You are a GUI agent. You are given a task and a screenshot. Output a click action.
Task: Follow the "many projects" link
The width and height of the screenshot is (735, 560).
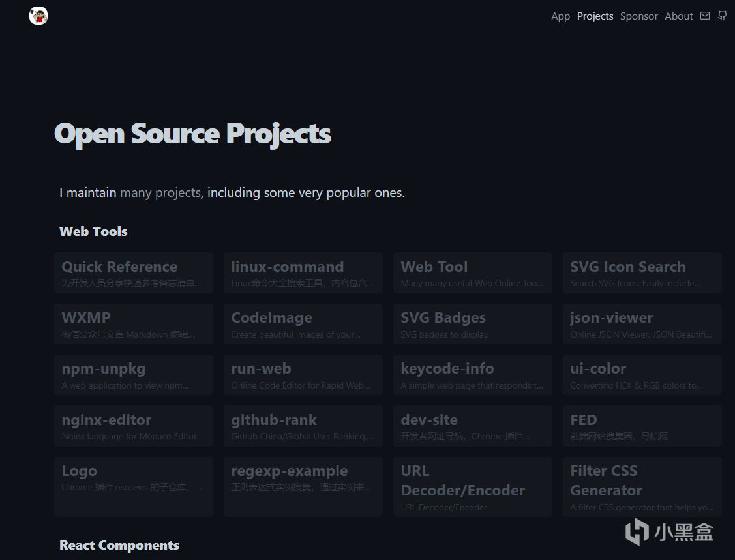coord(160,193)
